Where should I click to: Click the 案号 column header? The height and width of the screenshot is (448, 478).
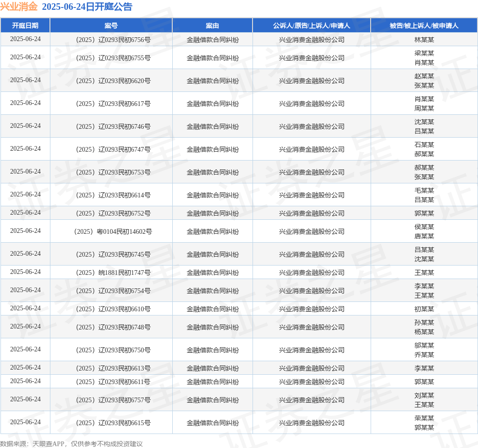(x=111, y=26)
